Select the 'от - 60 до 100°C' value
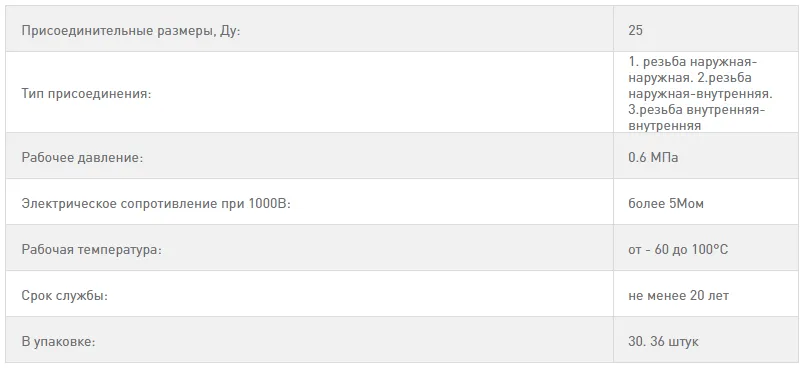Screen dimensions: 804x372 tap(678, 250)
